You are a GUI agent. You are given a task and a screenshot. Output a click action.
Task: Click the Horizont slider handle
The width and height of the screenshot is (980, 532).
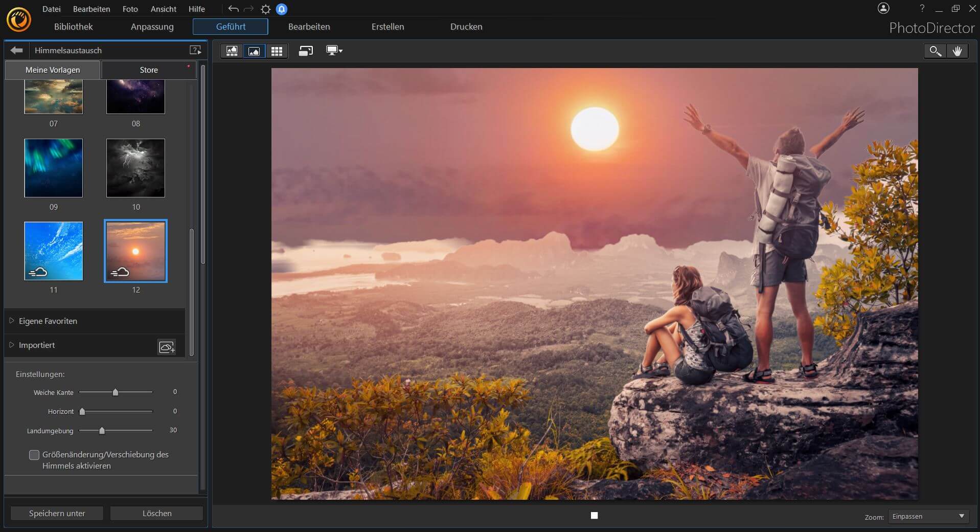pyautogui.click(x=82, y=411)
